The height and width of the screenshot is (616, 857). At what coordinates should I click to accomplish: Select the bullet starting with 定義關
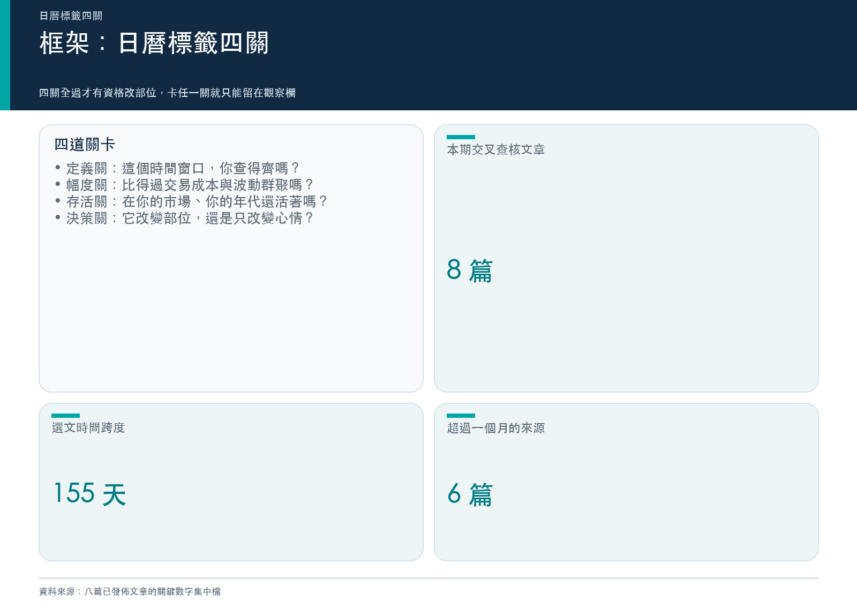[x=177, y=168]
